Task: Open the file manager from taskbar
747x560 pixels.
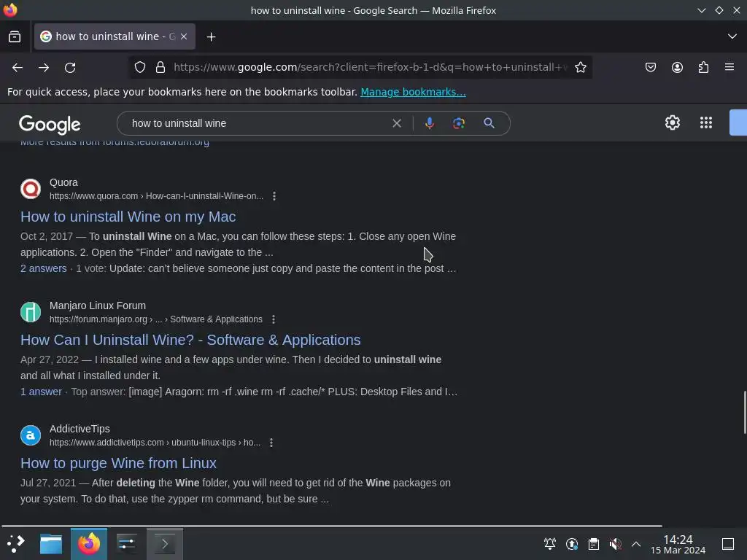Action: [51, 543]
